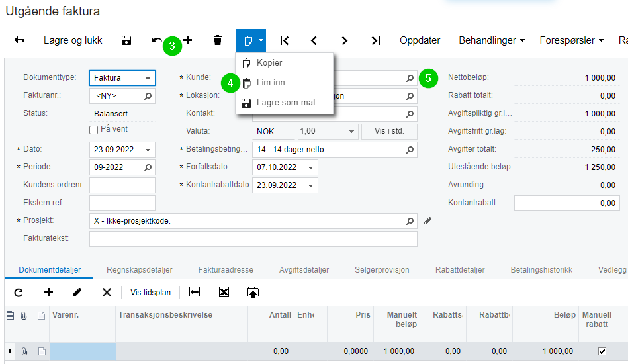Click the clipboard copy-paste toolbar icon
628x364 pixels.
[248, 40]
